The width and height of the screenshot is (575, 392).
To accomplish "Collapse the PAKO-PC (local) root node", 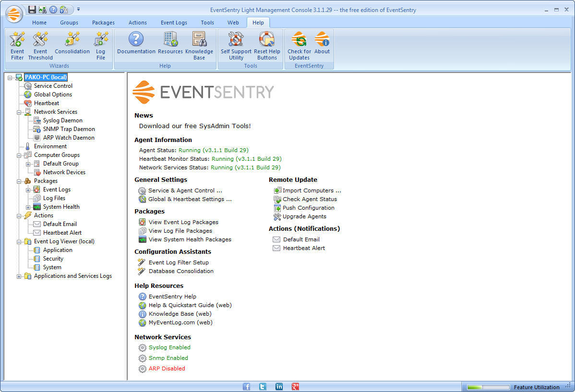I will pos(10,78).
